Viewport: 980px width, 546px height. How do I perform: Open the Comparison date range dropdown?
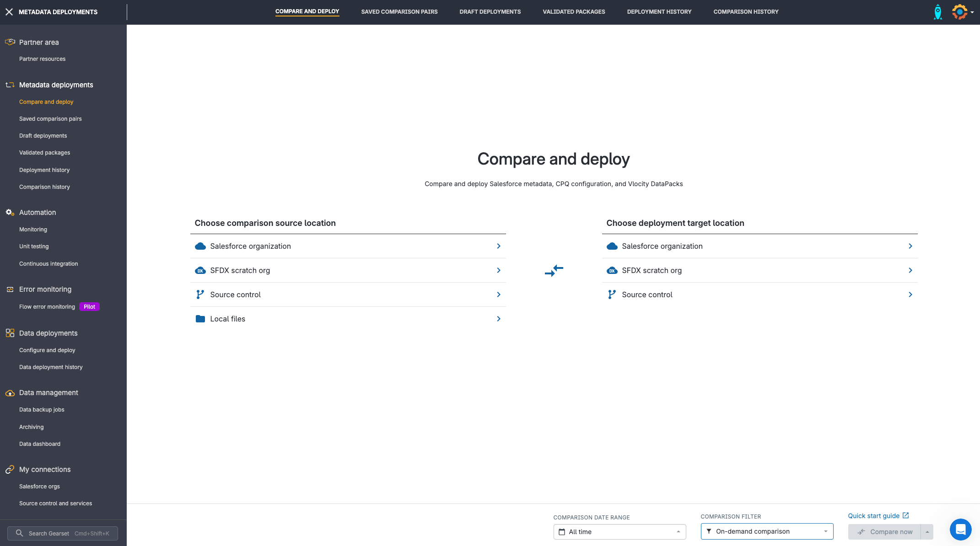tap(619, 532)
